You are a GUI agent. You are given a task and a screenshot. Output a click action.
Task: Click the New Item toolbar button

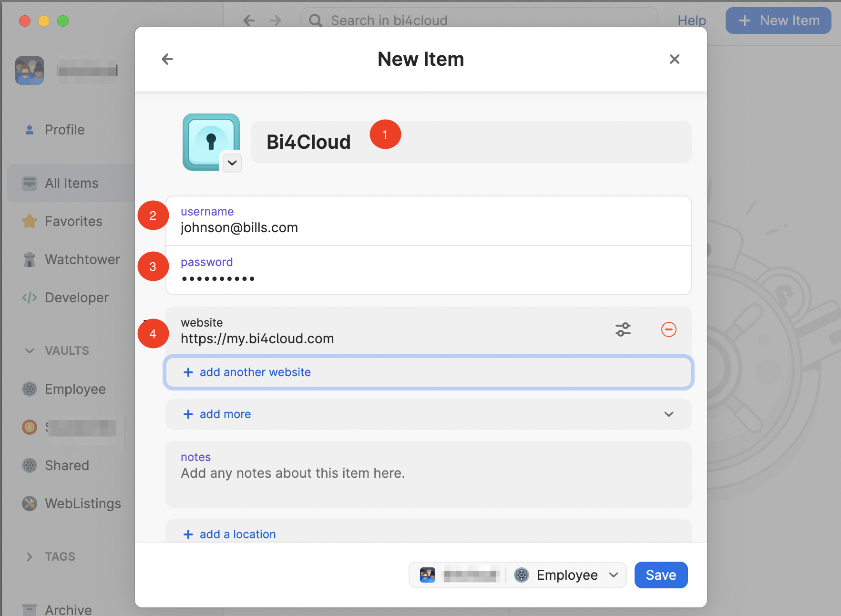778,21
